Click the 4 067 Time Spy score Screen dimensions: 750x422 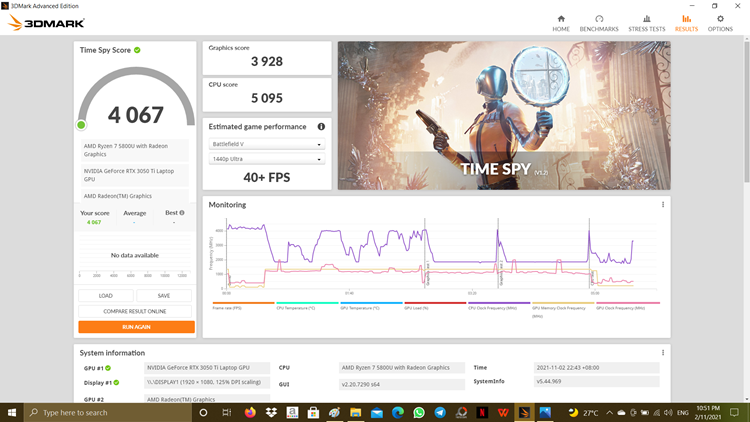(x=136, y=115)
